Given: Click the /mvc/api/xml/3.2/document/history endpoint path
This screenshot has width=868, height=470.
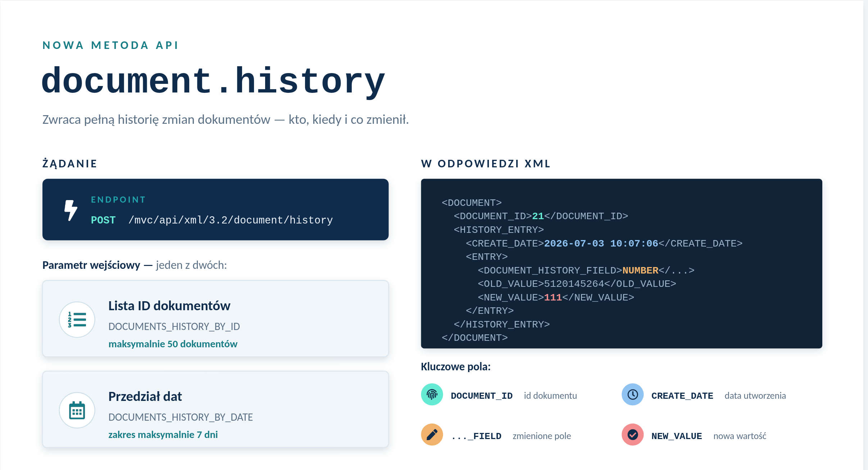Looking at the screenshot, I should point(231,220).
